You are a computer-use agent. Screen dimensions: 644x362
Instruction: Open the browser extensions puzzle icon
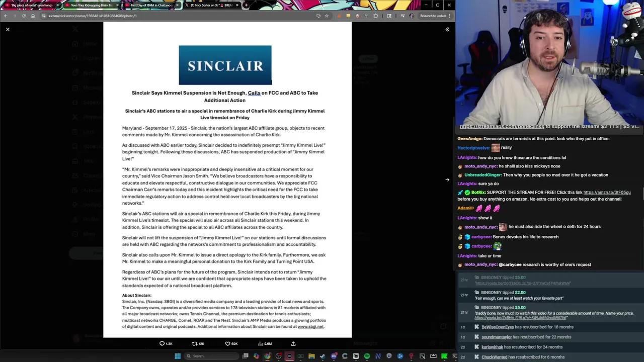click(375, 16)
